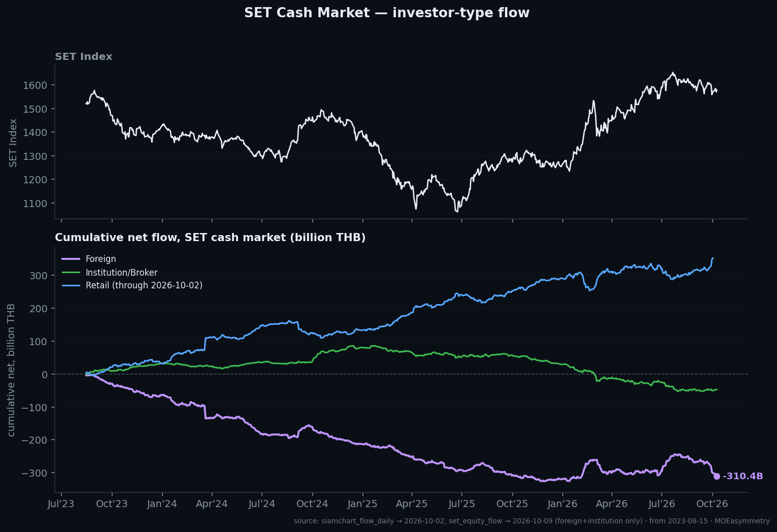Click the 1300 tick label on the index axis
The height and width of the screenshot is (532, 777).
[35, 156]
